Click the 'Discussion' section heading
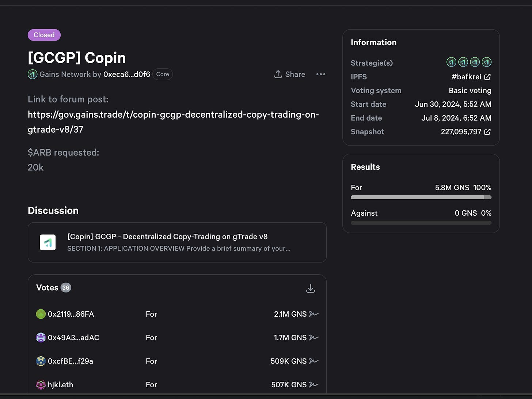The image size is (532, 399). pos(53,211)
